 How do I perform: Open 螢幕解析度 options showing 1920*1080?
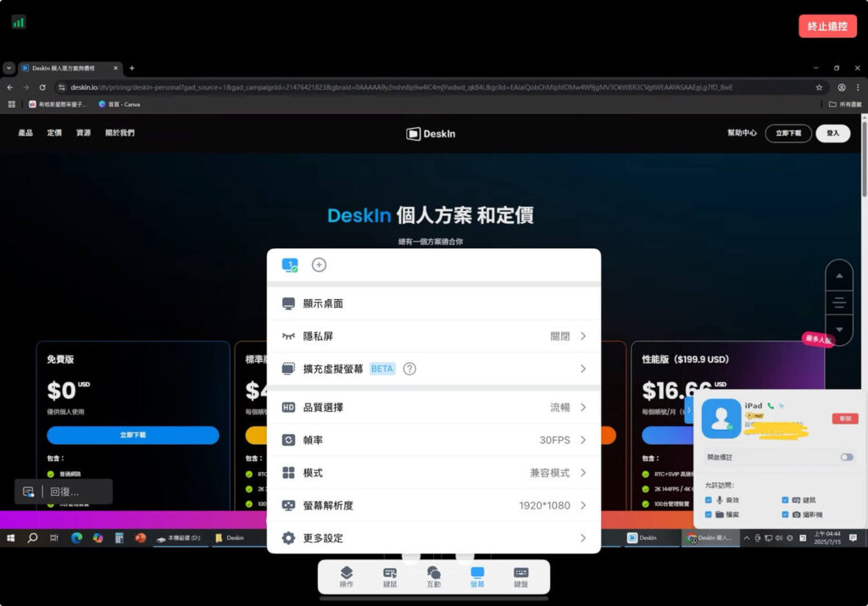point(434,505)
